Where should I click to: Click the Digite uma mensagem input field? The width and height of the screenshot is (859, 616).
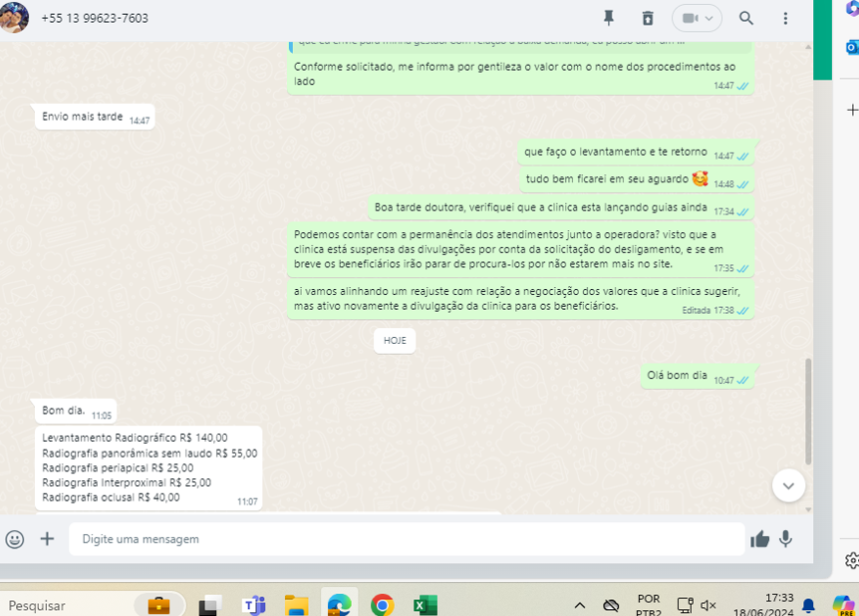407,538
